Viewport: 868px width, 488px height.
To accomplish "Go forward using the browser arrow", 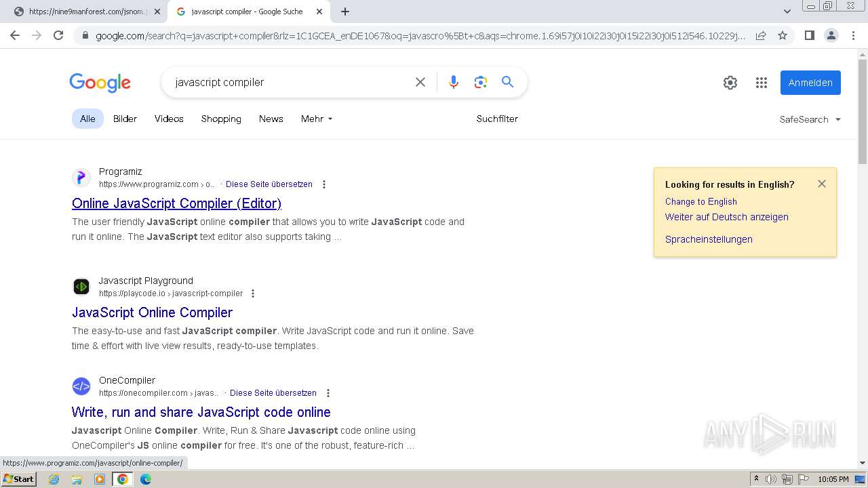I will pyautogui.click(x=37, y=35).
